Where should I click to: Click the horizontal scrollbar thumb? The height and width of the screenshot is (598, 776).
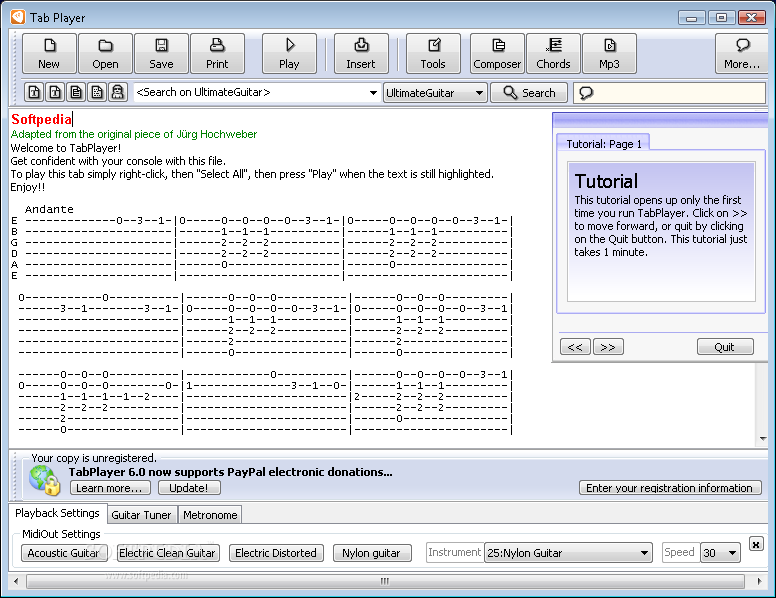click(385, 581)
